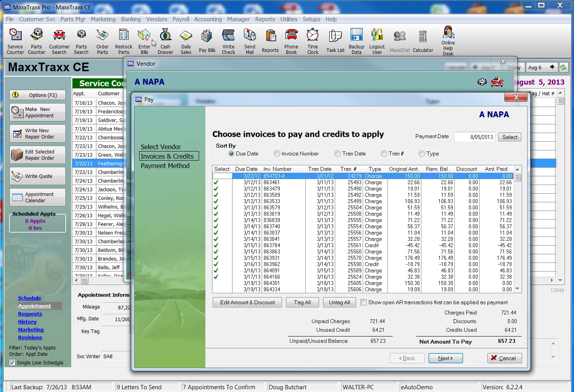Go to the Select Vendor wizard step
The width and height of the screenshot is (574, 392).
(x=161, y=147)
